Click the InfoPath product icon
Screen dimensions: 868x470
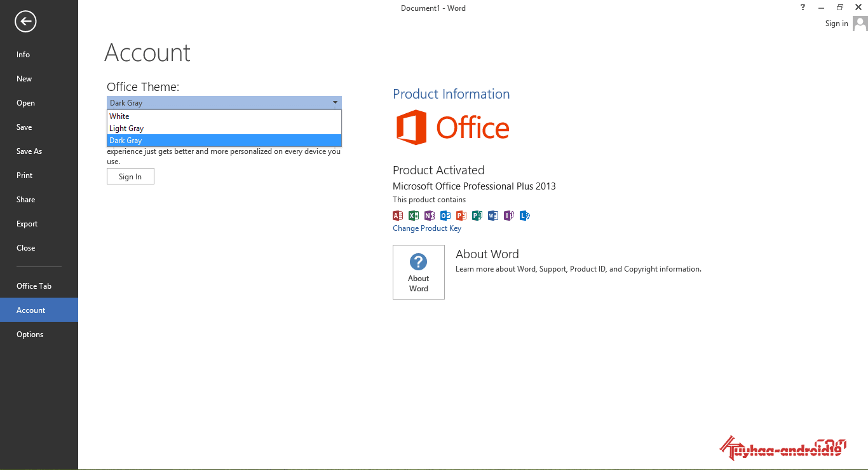(509, 216)
